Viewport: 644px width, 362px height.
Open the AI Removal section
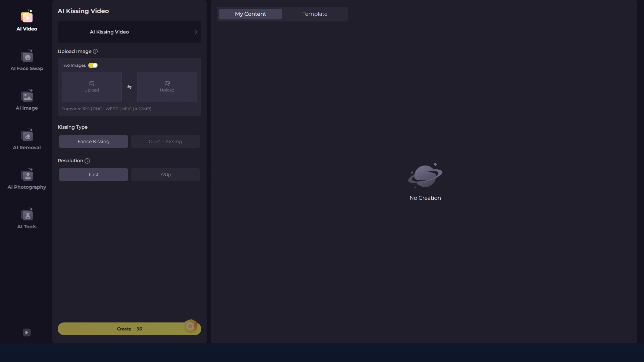click(27, 139)
